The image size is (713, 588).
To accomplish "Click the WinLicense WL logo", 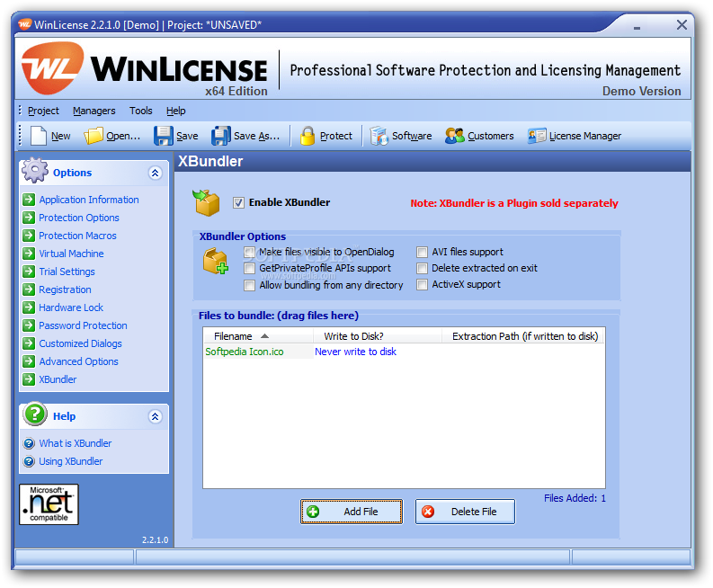I will click(x=53, y=68).
